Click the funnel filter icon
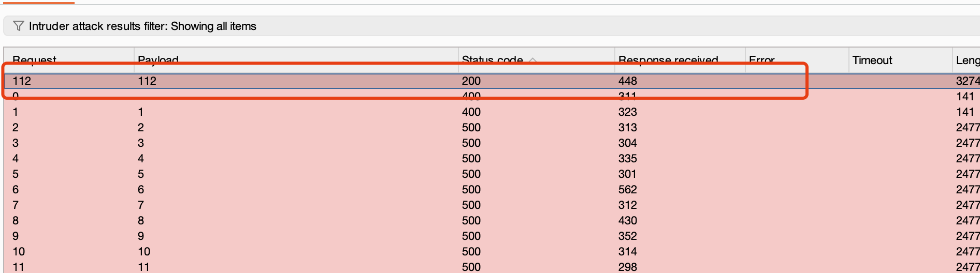 [18, 26]
